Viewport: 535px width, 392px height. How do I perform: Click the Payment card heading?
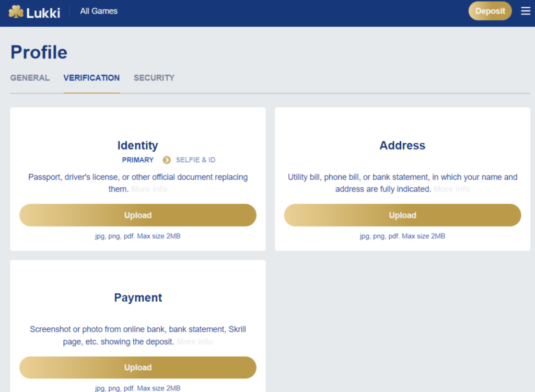click(138, 298)
